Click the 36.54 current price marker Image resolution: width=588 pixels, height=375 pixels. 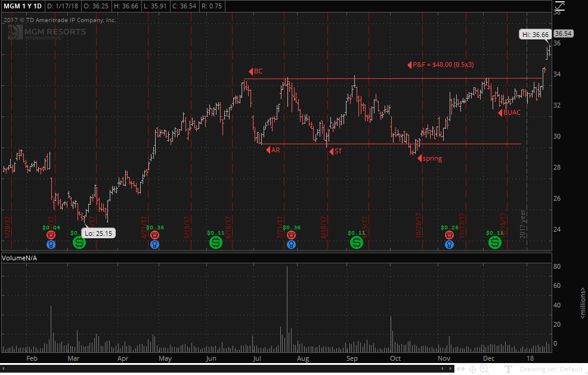pyautogui.click(x=563, y=33)
